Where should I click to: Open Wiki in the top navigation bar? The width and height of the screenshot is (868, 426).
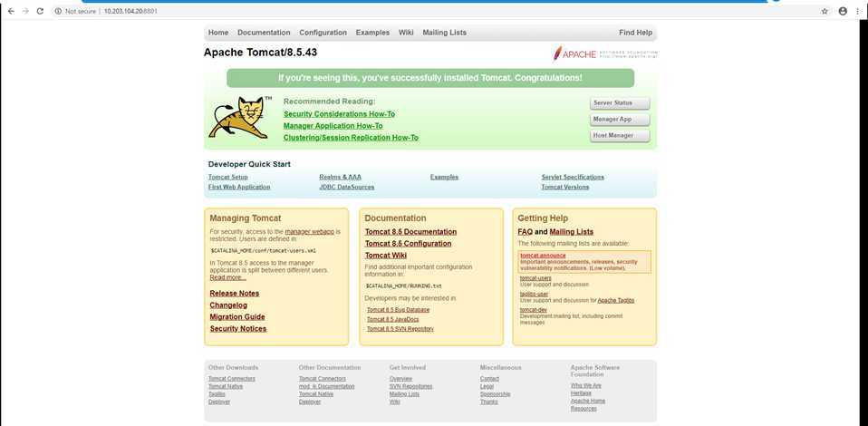click(406, 33)
